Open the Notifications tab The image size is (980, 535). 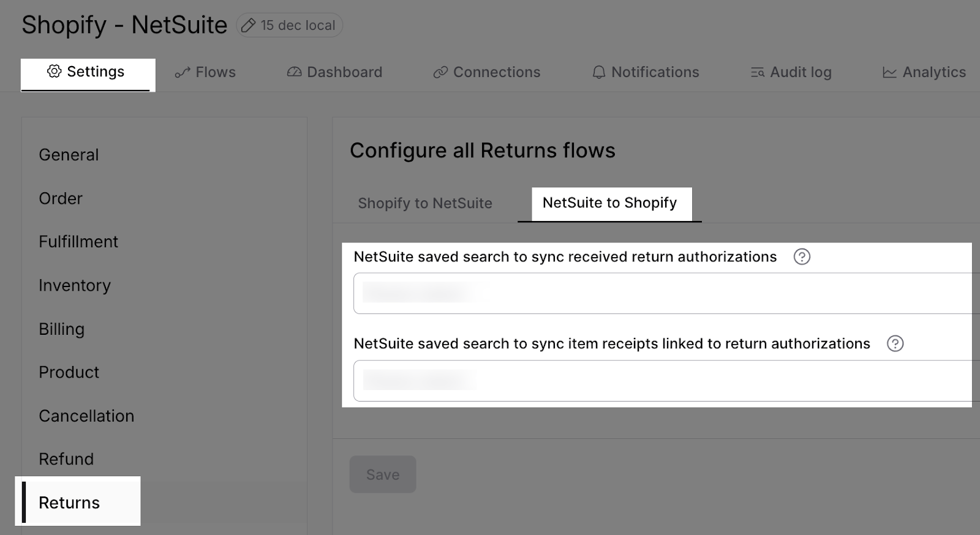pos(646,72)
